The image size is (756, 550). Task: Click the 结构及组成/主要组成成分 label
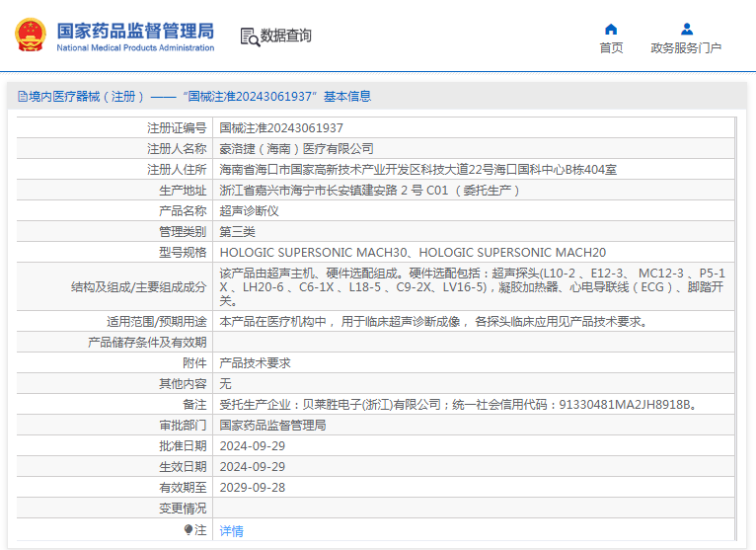coord(138,287)
